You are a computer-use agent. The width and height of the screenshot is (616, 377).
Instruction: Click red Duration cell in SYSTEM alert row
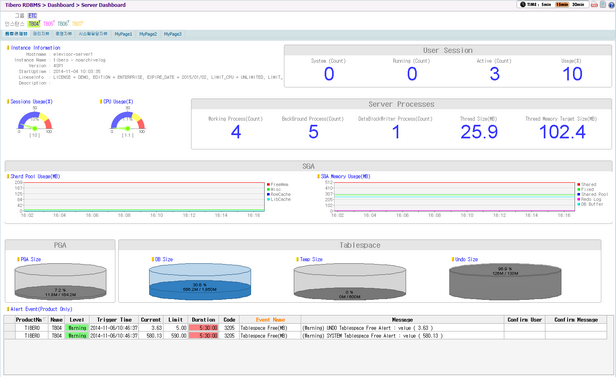(204, 336)
